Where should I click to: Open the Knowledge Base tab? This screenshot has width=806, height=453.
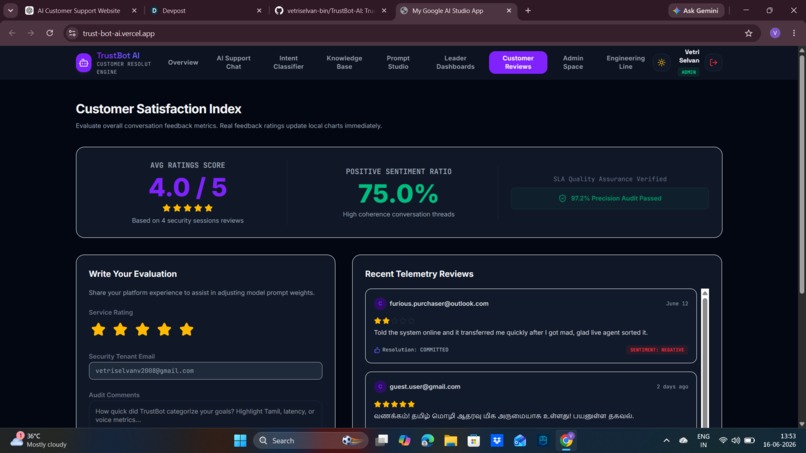coord(344,62)
